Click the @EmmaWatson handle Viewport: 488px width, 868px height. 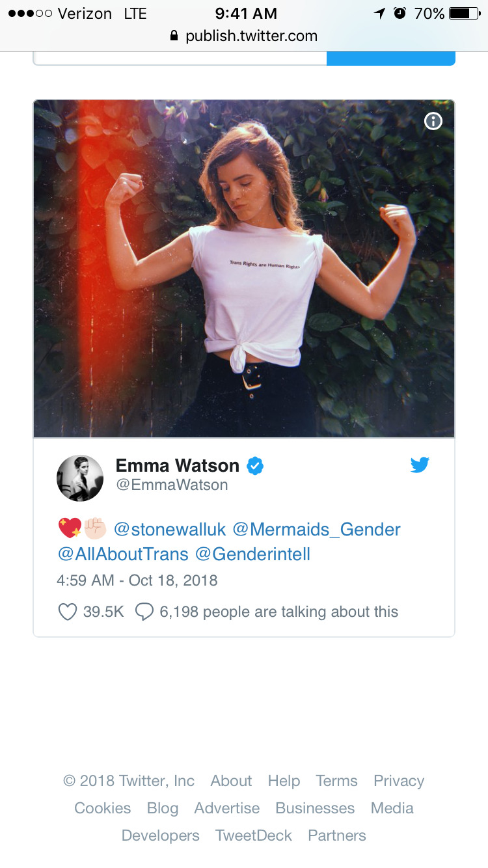[x=172, y=485]
